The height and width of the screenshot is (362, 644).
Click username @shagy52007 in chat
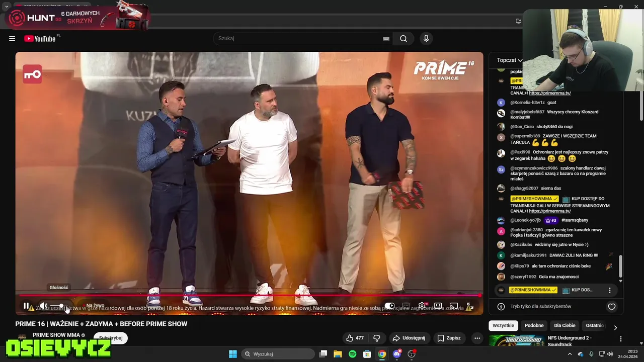point(524,189)
